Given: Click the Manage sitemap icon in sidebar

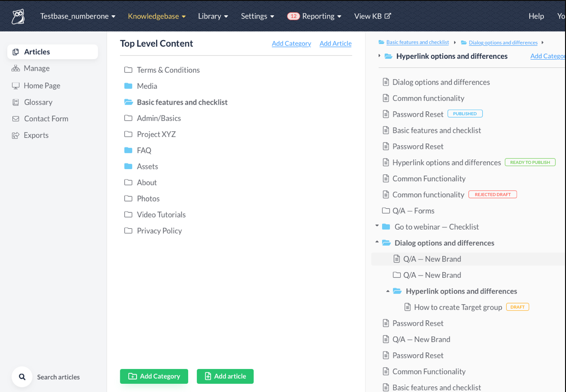Looking at the screenshot, I should click(x=15, y=68).
